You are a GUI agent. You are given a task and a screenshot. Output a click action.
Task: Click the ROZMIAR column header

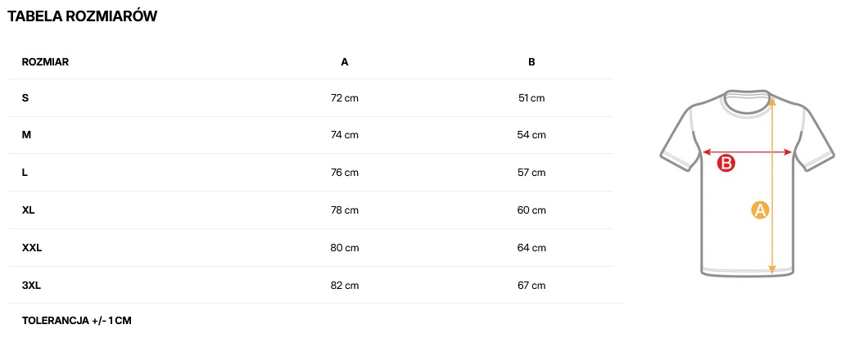pos(45,61)
